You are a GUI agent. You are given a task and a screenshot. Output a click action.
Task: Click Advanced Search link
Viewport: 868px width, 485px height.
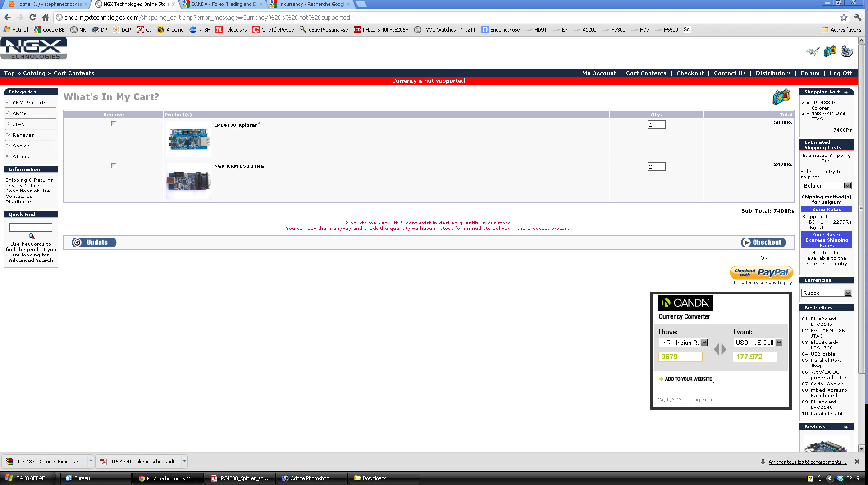point(31,261)
